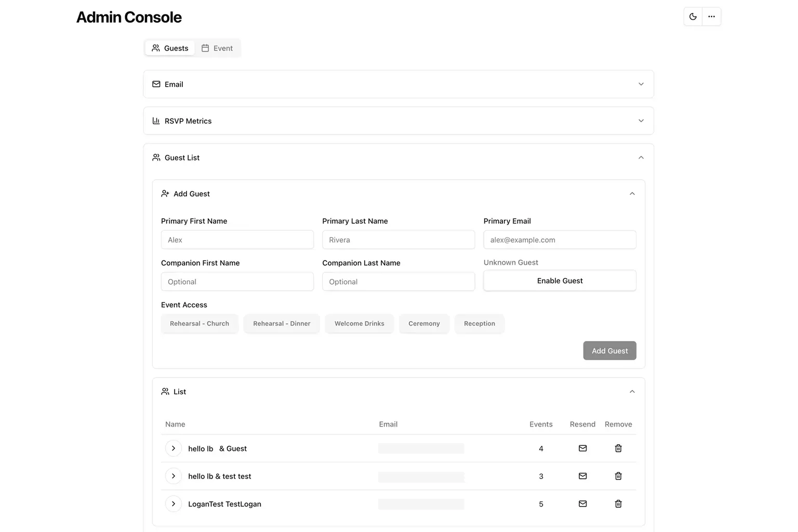Open the three-dots more options menu
The height and width of the screenshot is (532, 798).
point(711,17)
